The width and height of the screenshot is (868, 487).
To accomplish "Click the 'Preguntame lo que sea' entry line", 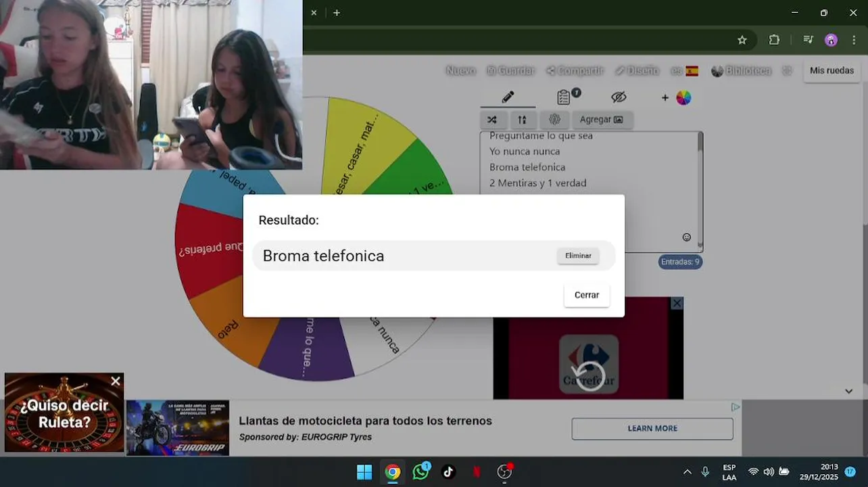I will pyautogui.click(x=541, y=136).
